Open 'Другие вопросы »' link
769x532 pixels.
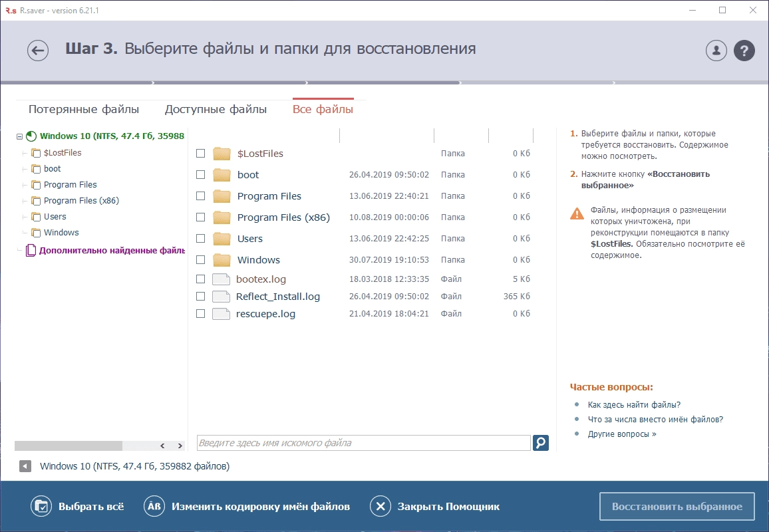point(622,434)
